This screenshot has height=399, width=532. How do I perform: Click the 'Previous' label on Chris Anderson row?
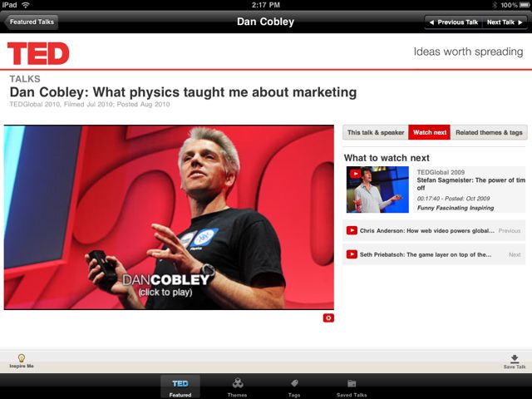coord(510,231)
